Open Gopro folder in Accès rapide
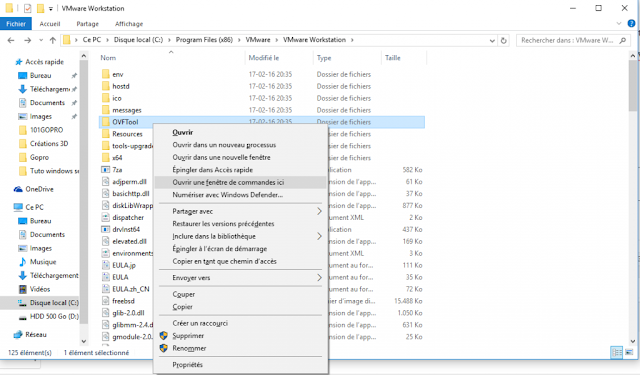 click(39, 158)
